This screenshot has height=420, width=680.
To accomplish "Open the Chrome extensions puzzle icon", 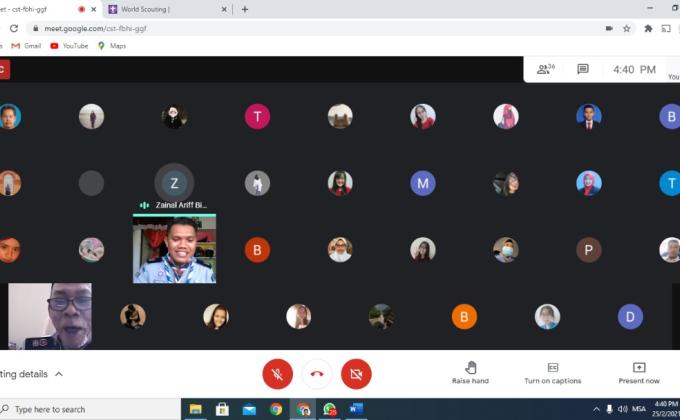I will point(648,28).
